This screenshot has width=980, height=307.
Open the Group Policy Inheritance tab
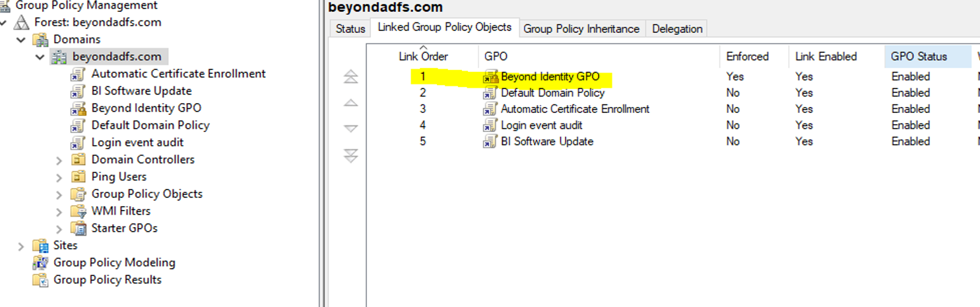click(581, 28)
